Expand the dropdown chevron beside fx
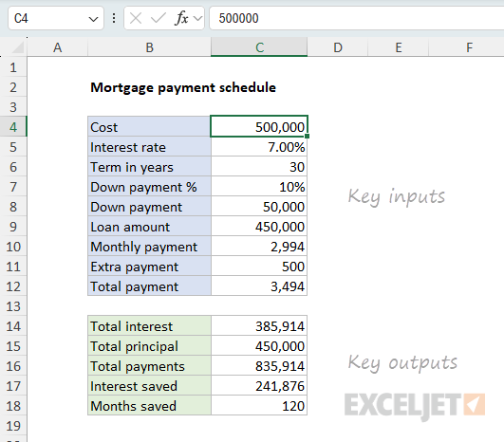The height and width of the screenshot is (442, 504). [198, 18]
